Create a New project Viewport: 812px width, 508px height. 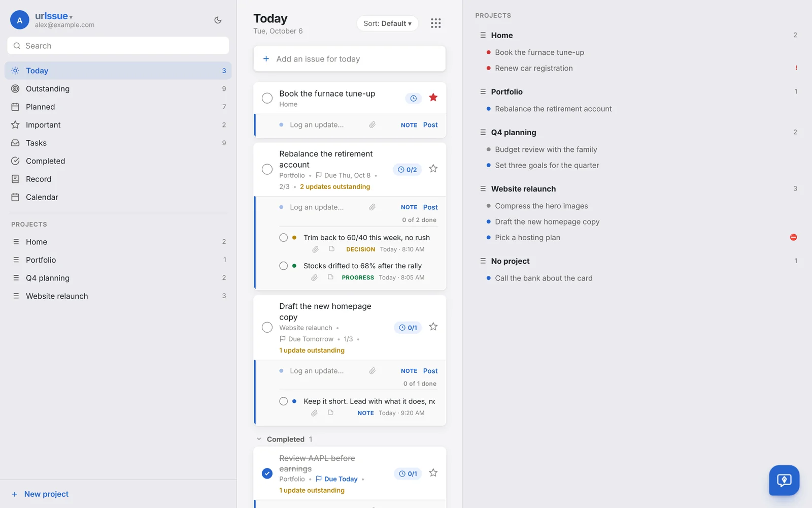coord(40,494)
